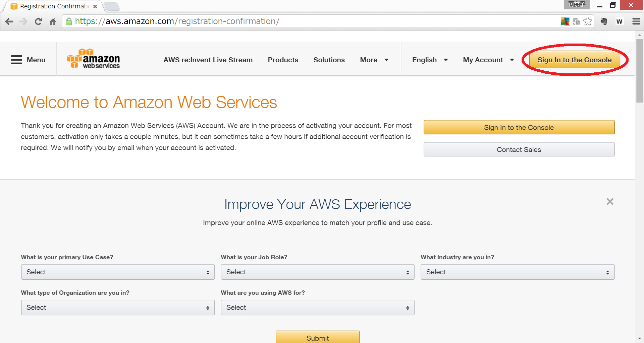Bookmark this page with the star icon
Image resolution: width=644 pixels, height=343 pixels.
[588, 21]
